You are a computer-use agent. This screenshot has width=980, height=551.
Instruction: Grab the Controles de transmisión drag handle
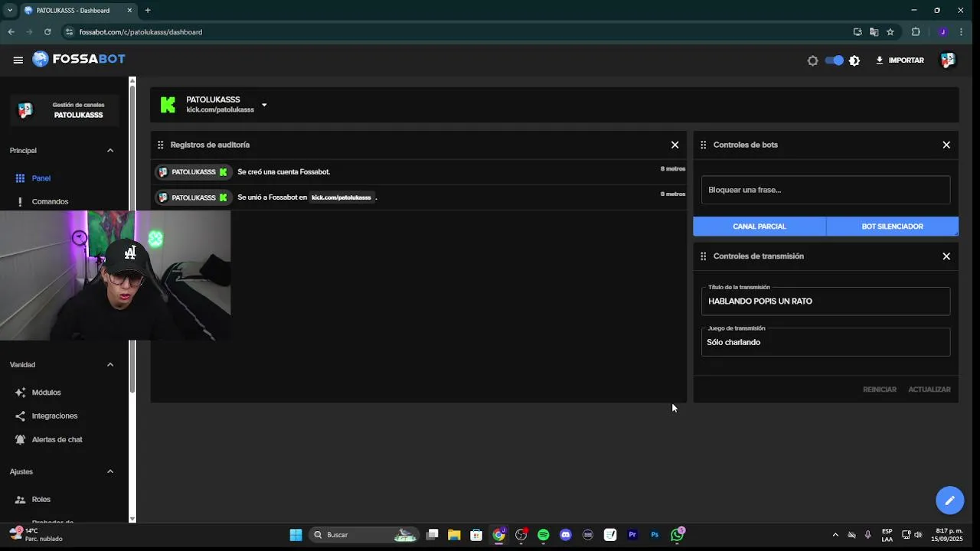tap(703, 256)
